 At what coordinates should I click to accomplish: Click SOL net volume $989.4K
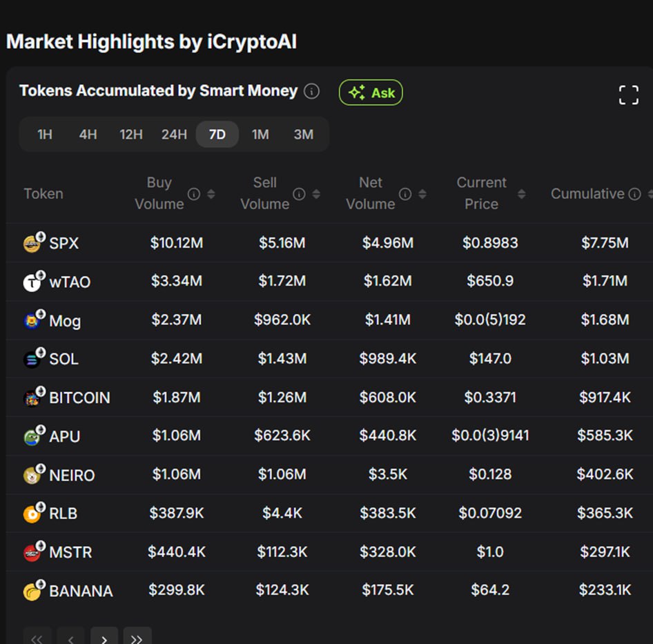point(388,358)
